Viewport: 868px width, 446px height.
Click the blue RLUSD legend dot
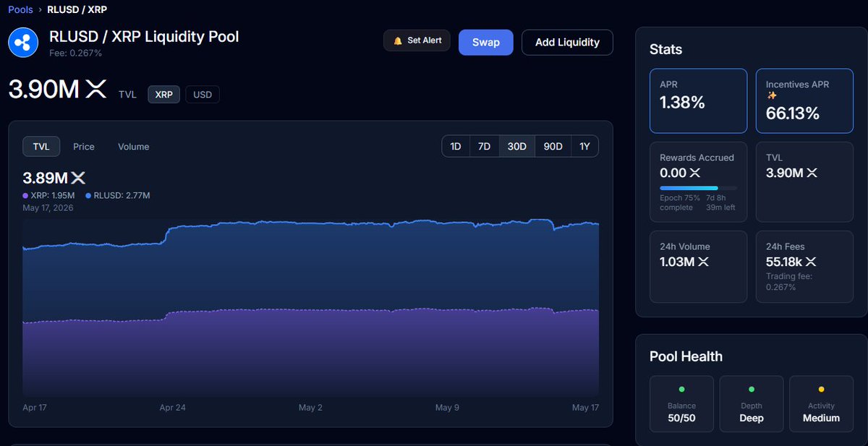[88, 196]
